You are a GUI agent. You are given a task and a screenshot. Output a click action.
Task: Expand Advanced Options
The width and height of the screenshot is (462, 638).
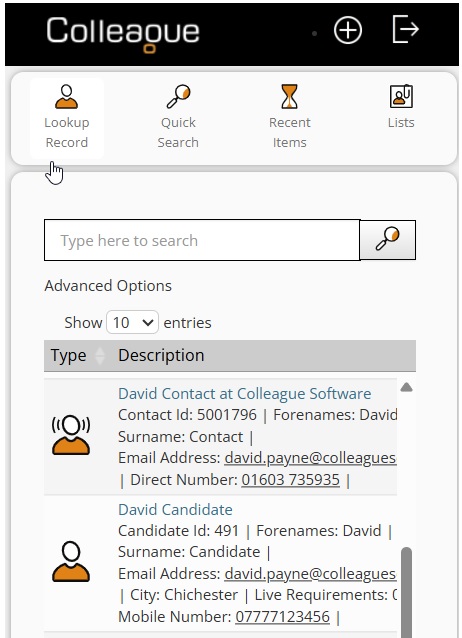click(108, 286)
